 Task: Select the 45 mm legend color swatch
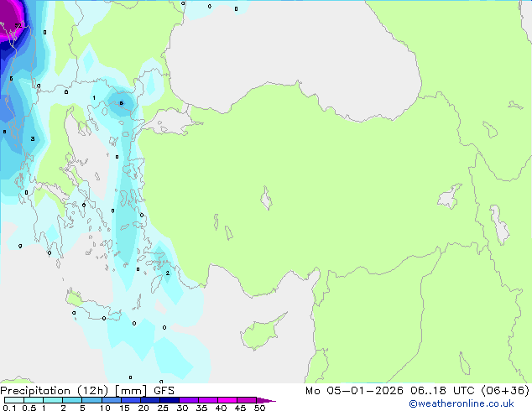[247, 400]
